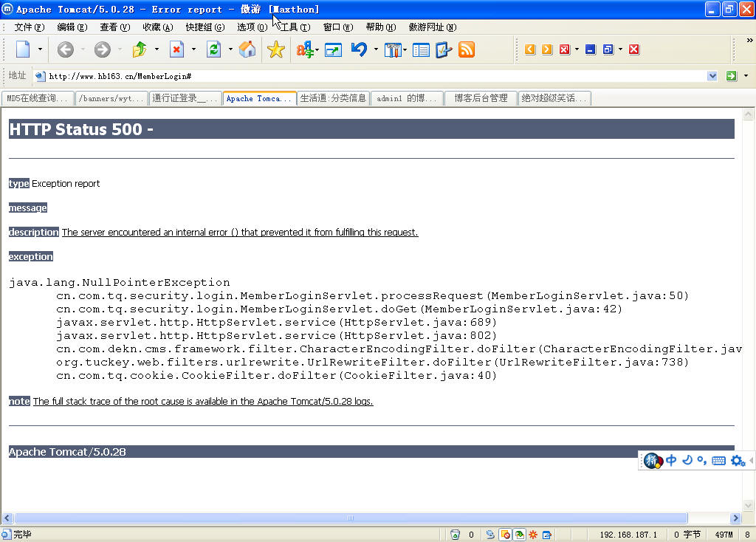Click the New page toolbar icon
Image resolution: width=756 pixels, height=542 pixels.
[x=23, y=49]
